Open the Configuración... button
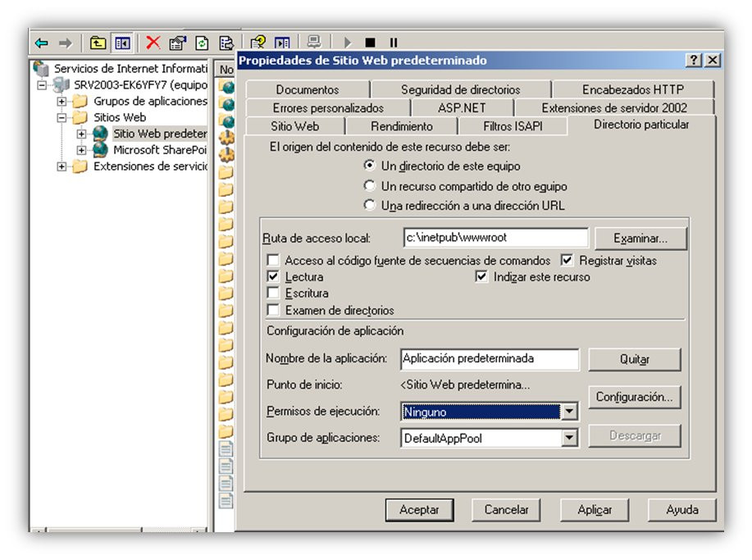The height and width of the screenshot is (560, 752). 635,397
